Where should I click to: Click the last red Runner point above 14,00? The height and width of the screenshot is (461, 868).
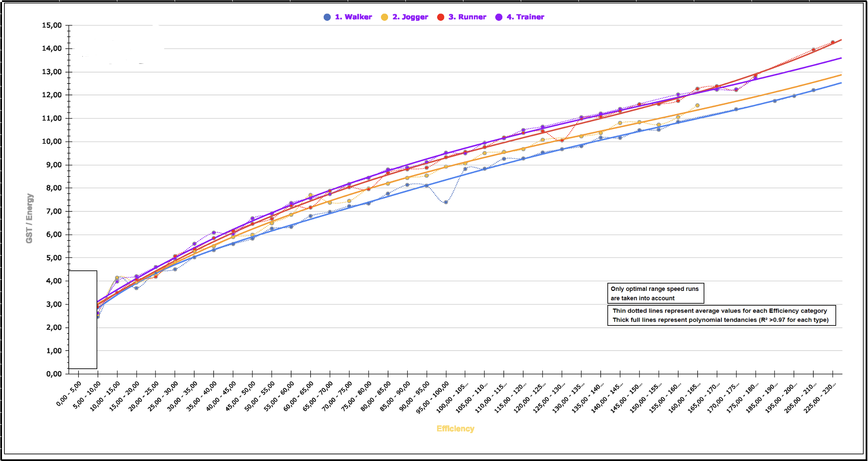pyautogui.click(x=833, y=43)
